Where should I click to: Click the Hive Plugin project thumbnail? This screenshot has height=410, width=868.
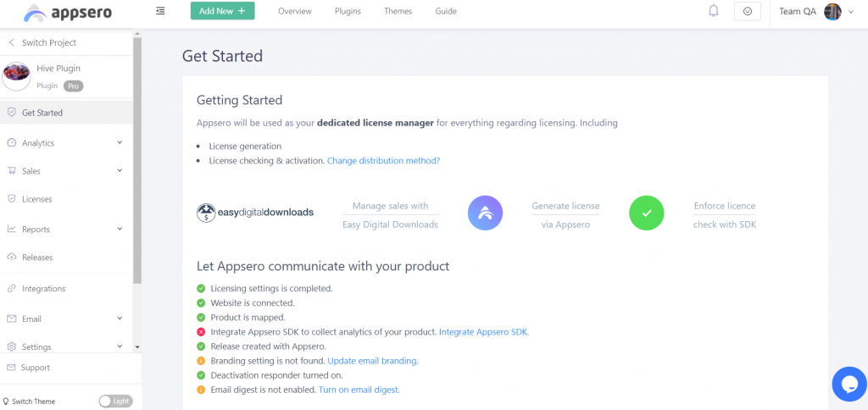coord(16,75)
